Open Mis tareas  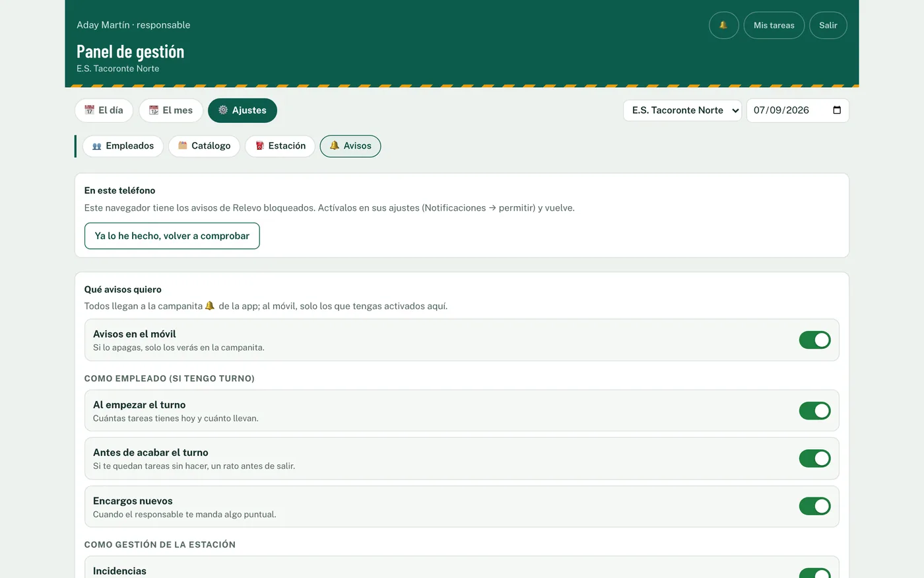click(x=774, y=25)
